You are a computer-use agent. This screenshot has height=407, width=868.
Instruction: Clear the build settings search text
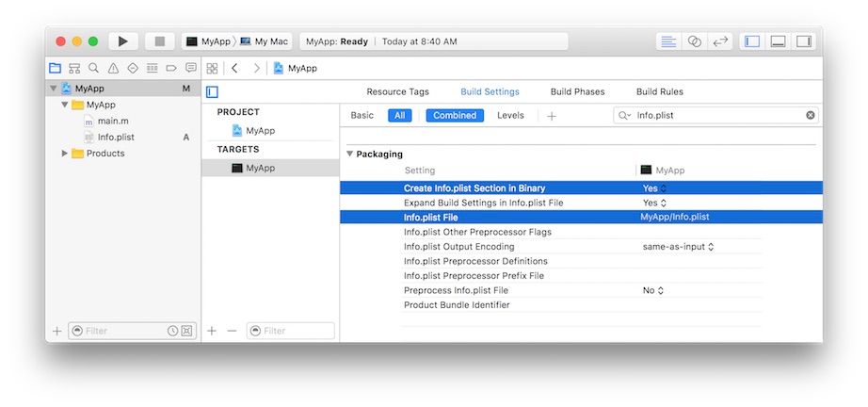point(810,116)
